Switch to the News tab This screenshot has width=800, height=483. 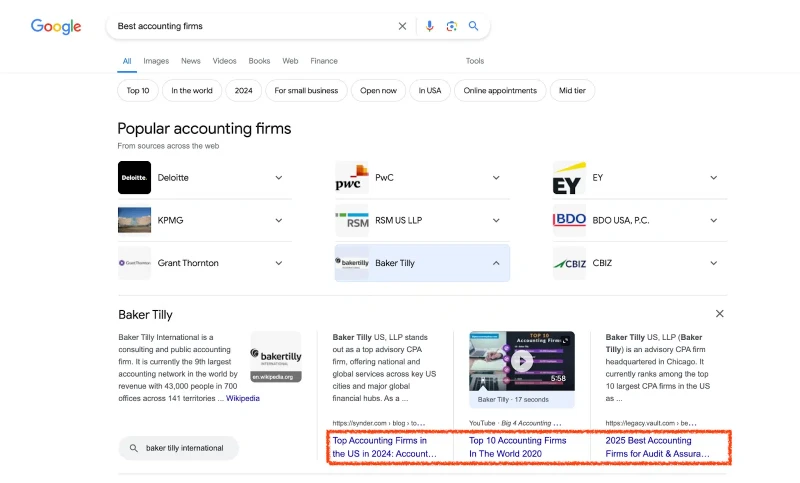[191, 61]
